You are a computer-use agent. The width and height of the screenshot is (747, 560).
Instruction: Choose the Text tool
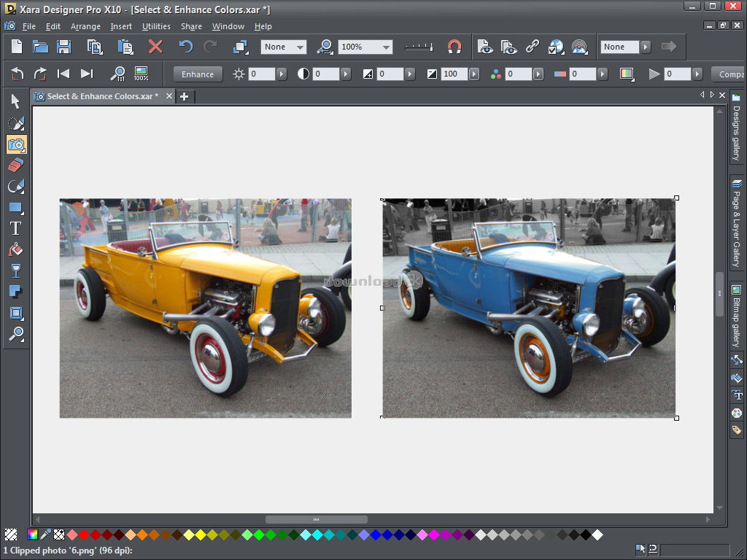(x=16, y=229)
